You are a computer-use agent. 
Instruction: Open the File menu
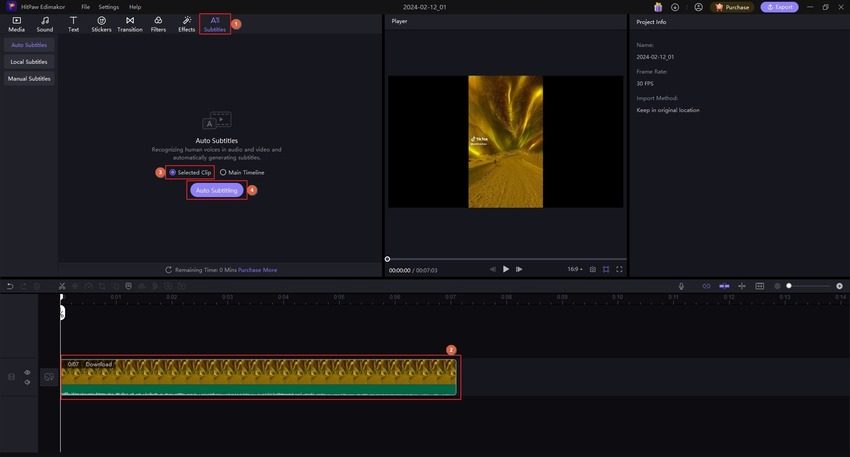[x=85, y=7]
